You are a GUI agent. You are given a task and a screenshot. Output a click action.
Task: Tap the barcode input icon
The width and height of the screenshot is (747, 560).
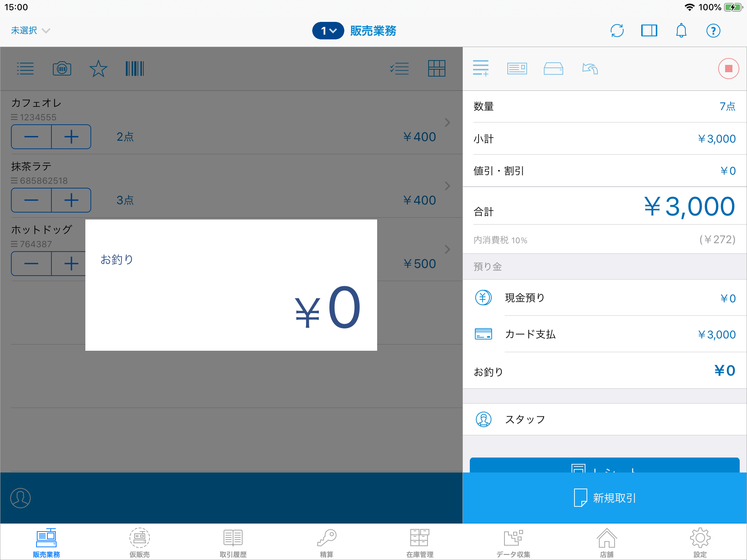tap(135, 69)
